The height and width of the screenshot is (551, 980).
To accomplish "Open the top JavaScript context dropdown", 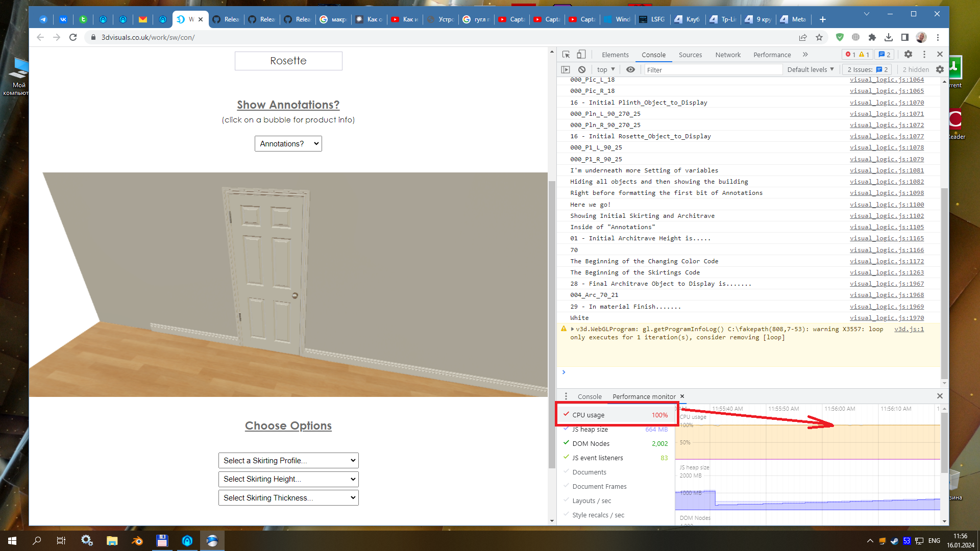I will tap(606, 69).
